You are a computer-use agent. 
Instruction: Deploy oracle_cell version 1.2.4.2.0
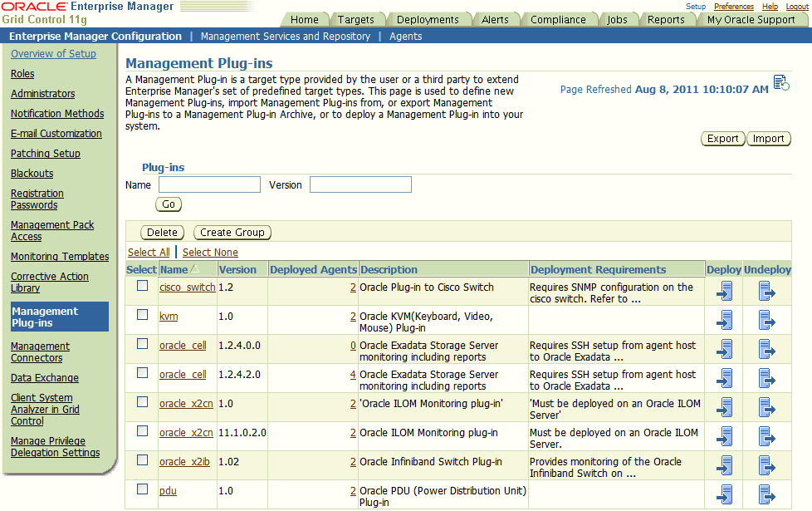pyautogui.click(x=725, y=378)
